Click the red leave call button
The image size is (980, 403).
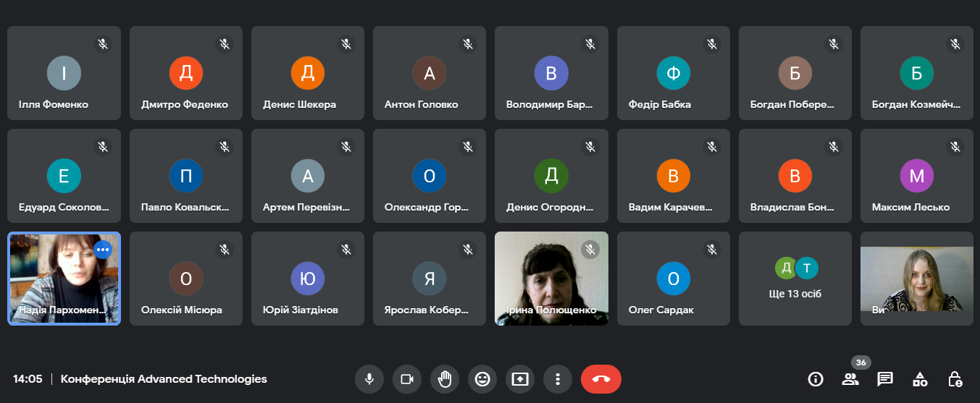pyautogui.click(x=601, y=378)
